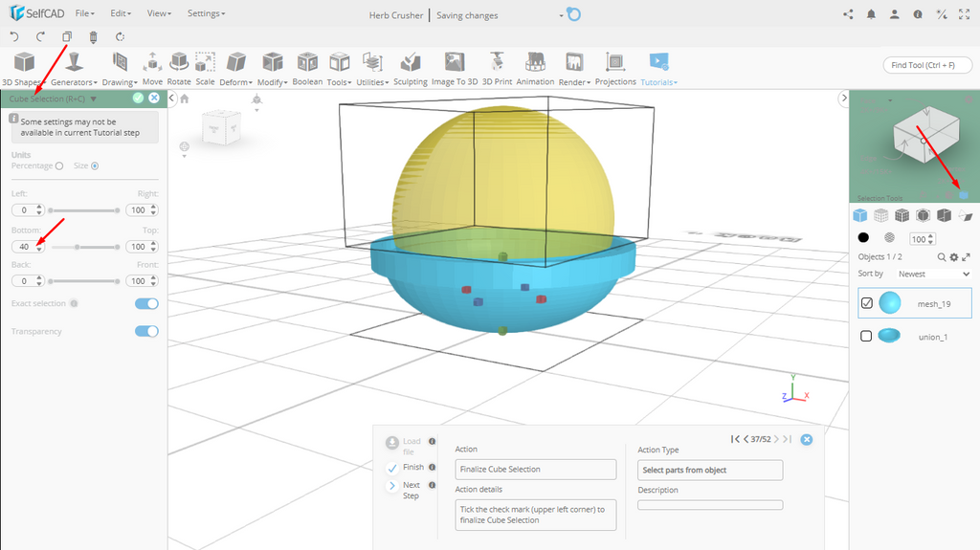Viewport: 980px width, 550px height.
Task: Click the Redo arrow icon
Action: tap(40, 37)
